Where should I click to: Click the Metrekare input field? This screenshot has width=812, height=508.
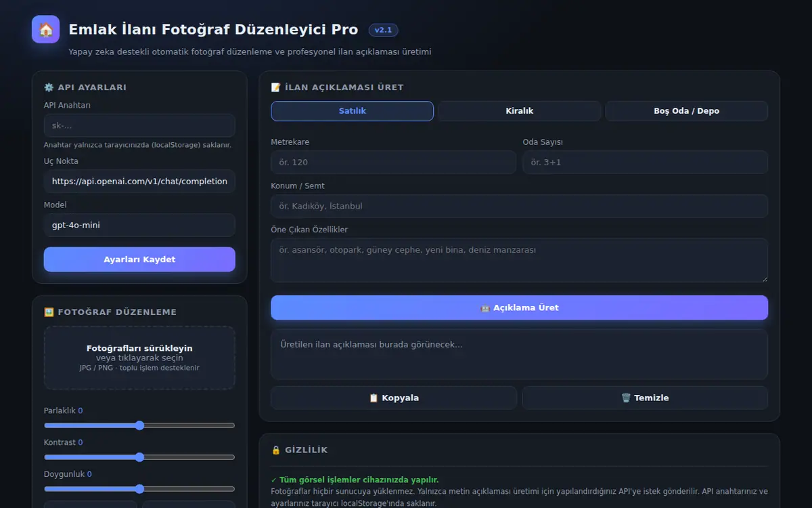click(393, 163)
